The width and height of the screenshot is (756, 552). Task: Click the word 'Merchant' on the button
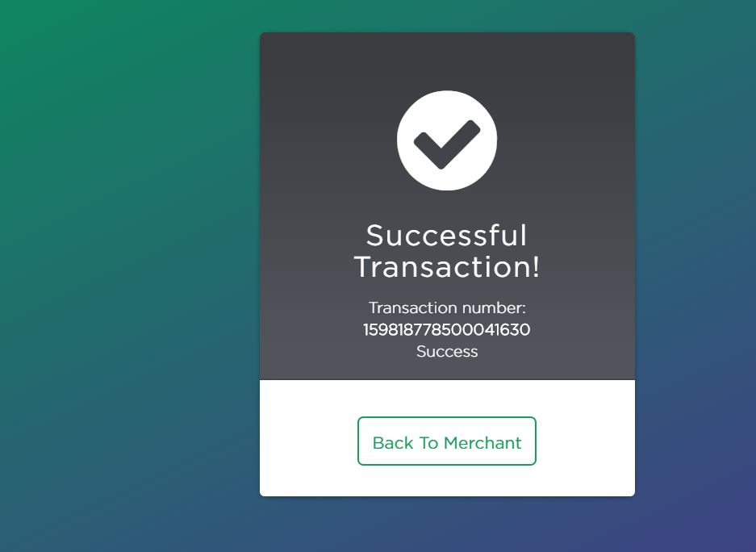coord(482,443)
